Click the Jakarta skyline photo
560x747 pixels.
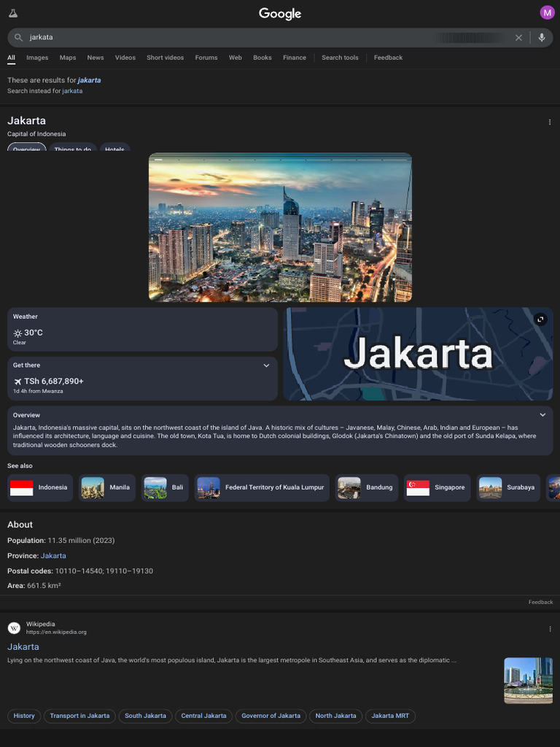(280, 227)
